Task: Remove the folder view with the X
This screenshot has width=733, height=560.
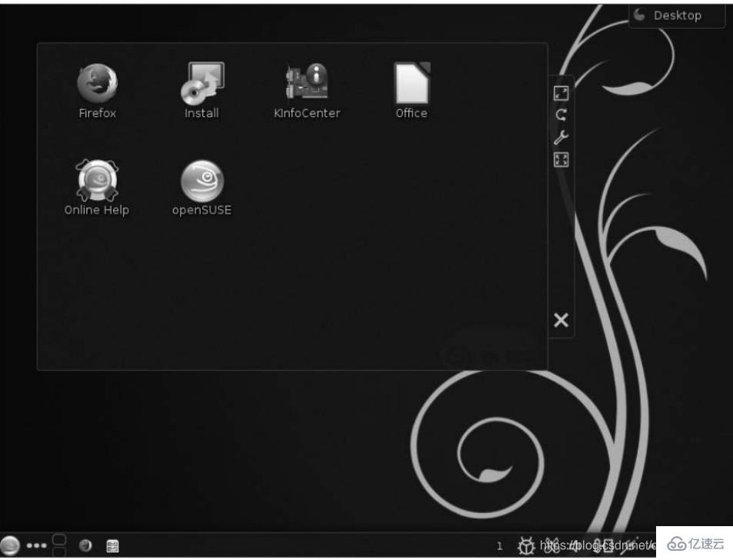Action: 560,321
